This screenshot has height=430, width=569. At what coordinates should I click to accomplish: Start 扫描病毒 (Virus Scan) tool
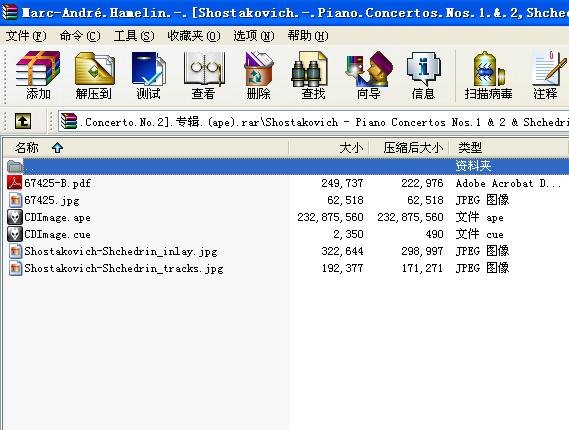click(488, 75)
